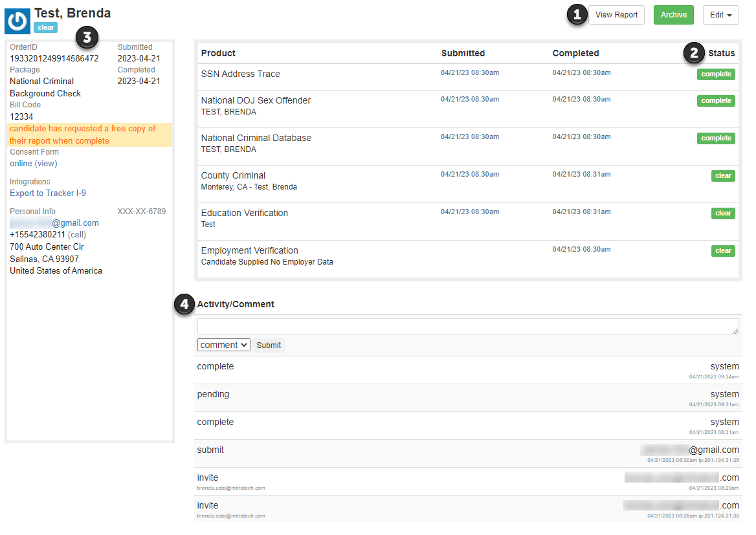
Task: Expand the comment type dropdown
Action: pos(223,345)
